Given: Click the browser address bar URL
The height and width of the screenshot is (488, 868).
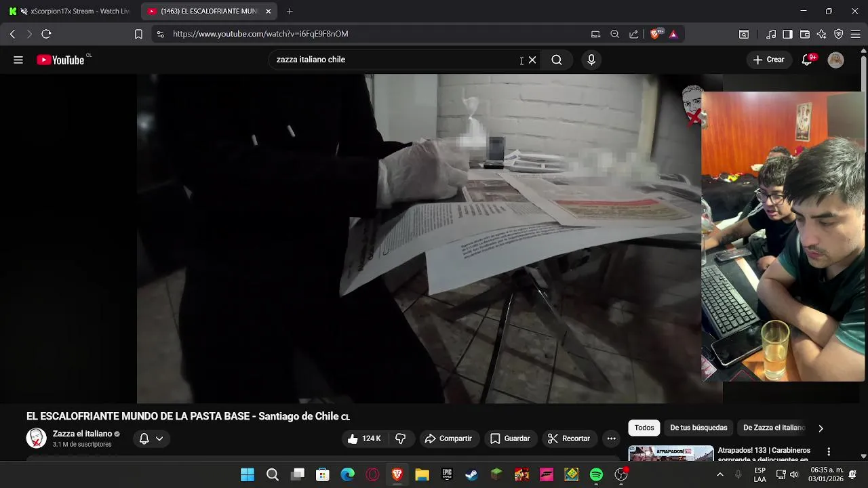Looking at the screenshot, I should tap(260, 34).
